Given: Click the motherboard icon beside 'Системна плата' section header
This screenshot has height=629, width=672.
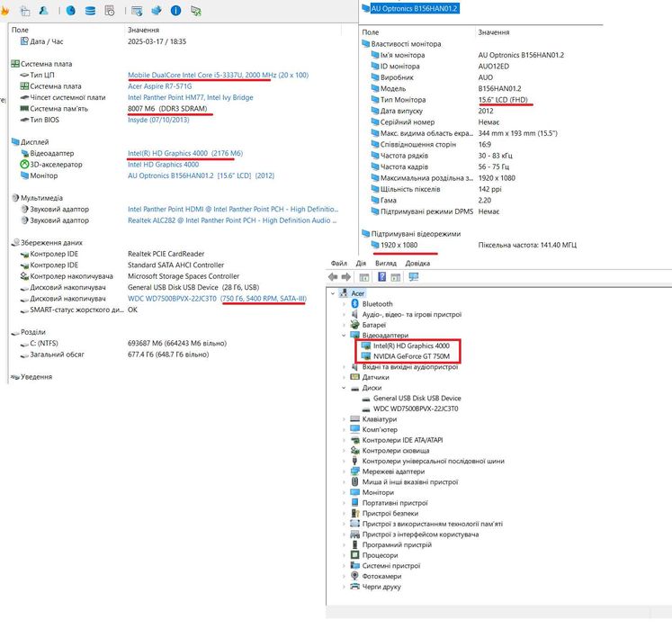Looking at the screenshot, I should tap(15, 64).
